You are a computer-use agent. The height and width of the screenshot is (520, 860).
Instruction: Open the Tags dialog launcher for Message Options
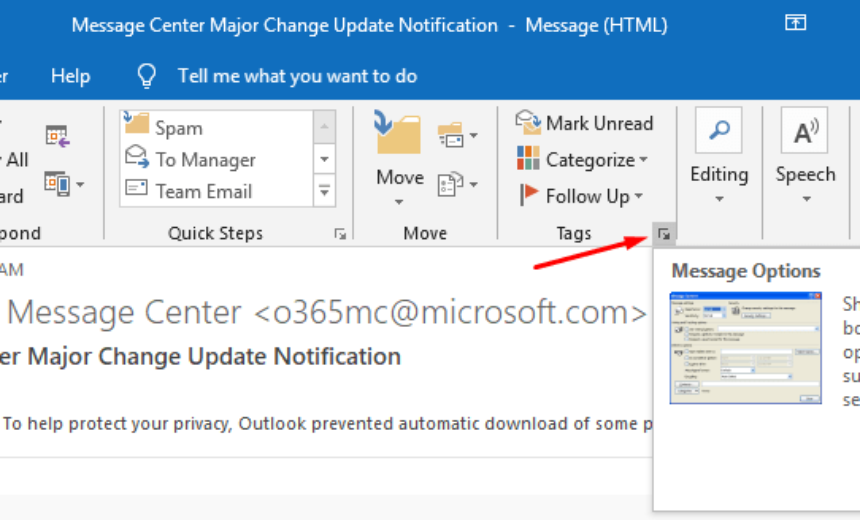point(664,234)
